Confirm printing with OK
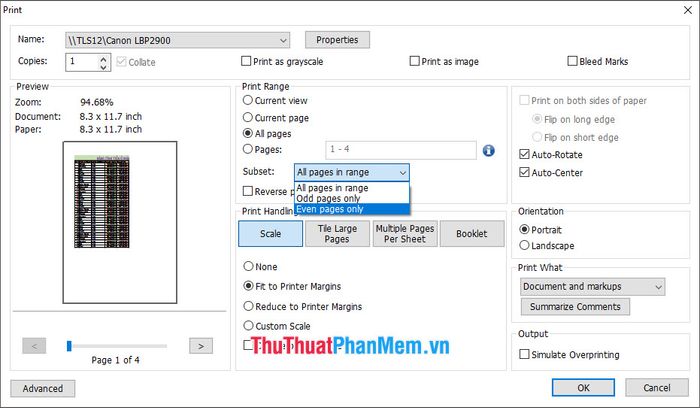The height and width of the screenshot is (408, 700). tap(583, 387)
